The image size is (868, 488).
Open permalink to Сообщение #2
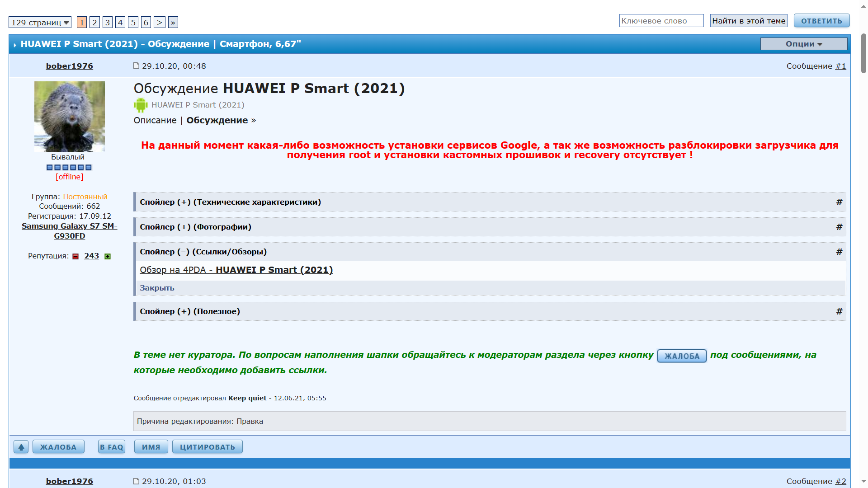coord(840,481)
